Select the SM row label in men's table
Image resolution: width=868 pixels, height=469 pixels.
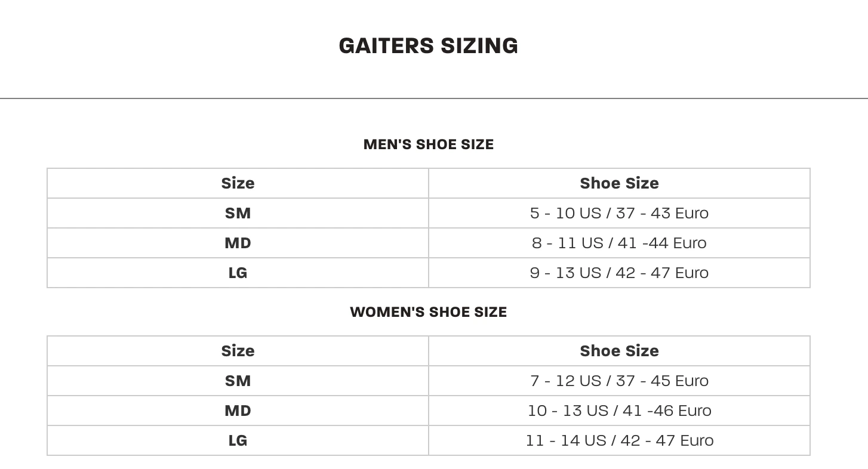[238, 213]
